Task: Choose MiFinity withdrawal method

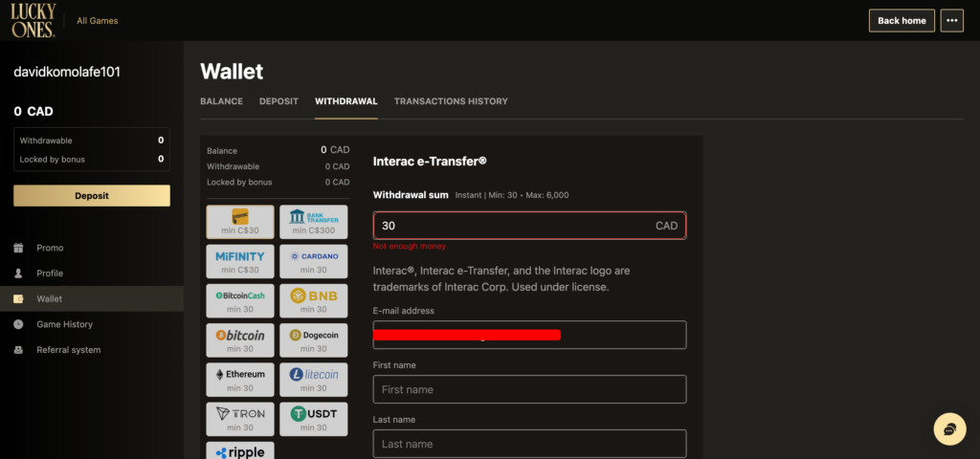Action: (x=240, y=262)
